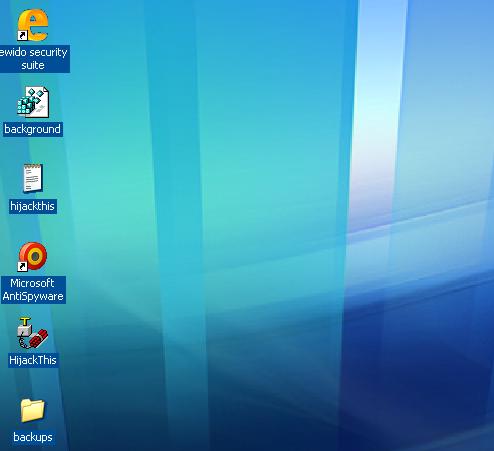Click the Microsoft AntiSpyware bullseye icon

coord(33,256)
